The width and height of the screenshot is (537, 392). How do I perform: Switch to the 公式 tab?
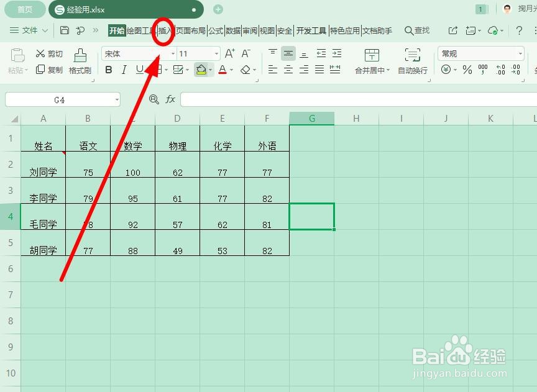216,31
